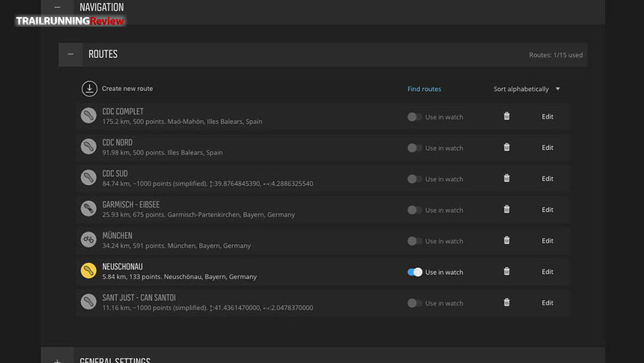Select the CDC COMPLET route title

point(123,112)
